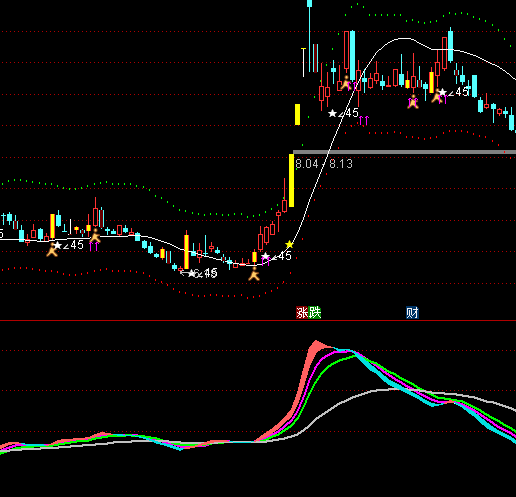This screenshot has width=516, height=497.
Task: Click the short yellow gap-up candle above the gray line
Action: 297,115
